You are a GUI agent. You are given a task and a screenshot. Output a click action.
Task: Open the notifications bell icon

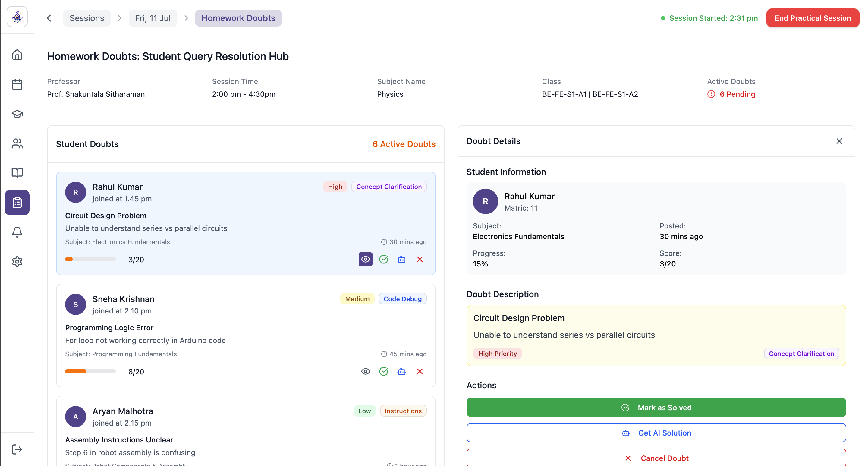pos(17,232)
